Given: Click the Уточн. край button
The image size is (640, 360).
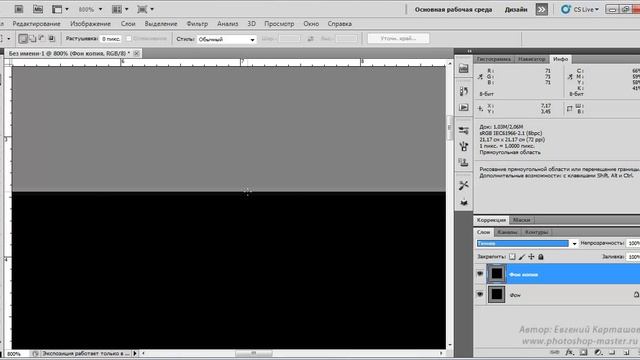Looking at the screenshot, I should 398,38.
